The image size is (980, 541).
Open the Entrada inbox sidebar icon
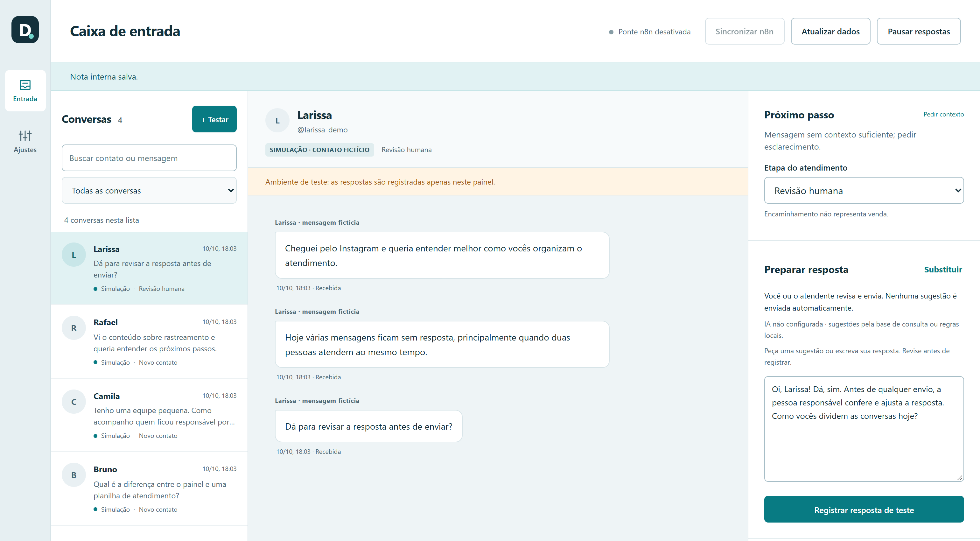(25, 91)
